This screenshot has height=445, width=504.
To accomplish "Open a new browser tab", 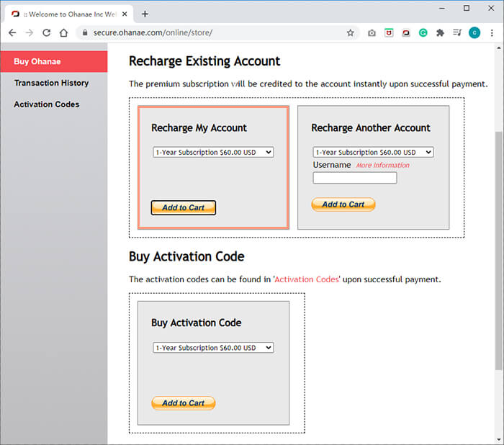I will pos(145,14).
